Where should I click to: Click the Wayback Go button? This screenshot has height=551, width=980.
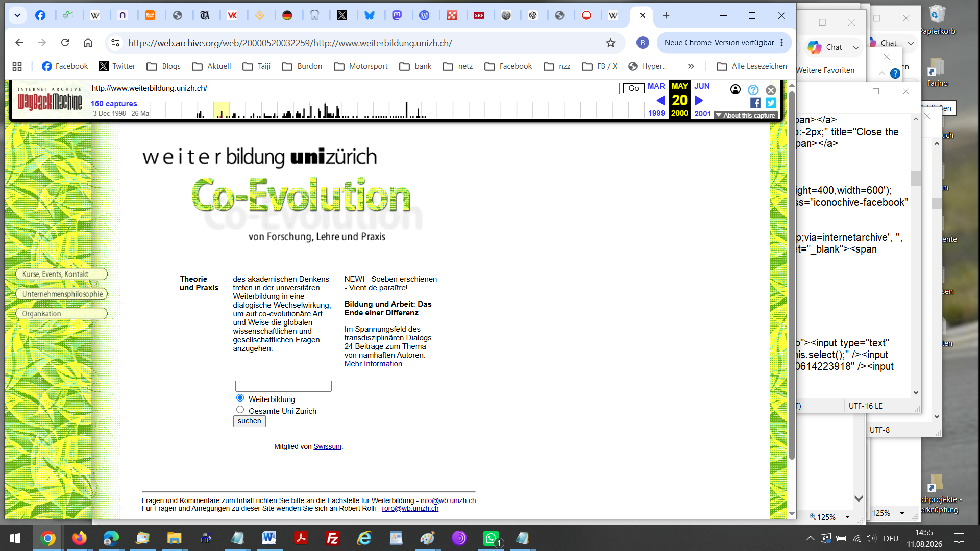coord(633,88)
